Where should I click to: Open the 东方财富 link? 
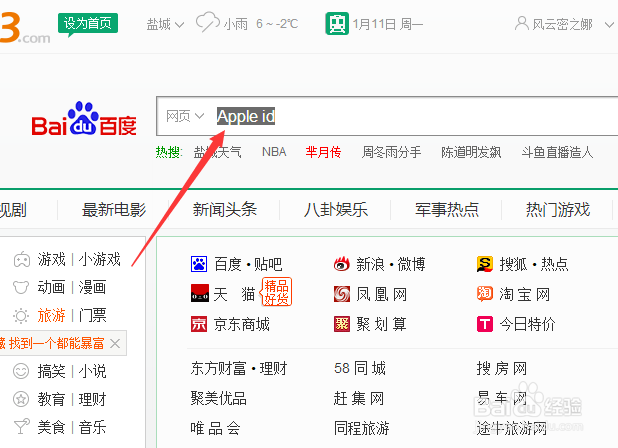point(218,369)
